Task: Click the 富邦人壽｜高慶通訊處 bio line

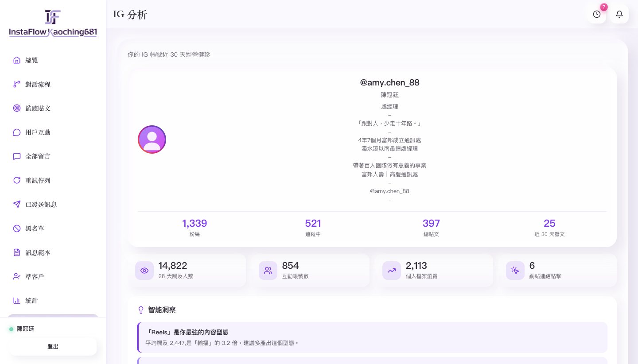Action: point(389,174)
